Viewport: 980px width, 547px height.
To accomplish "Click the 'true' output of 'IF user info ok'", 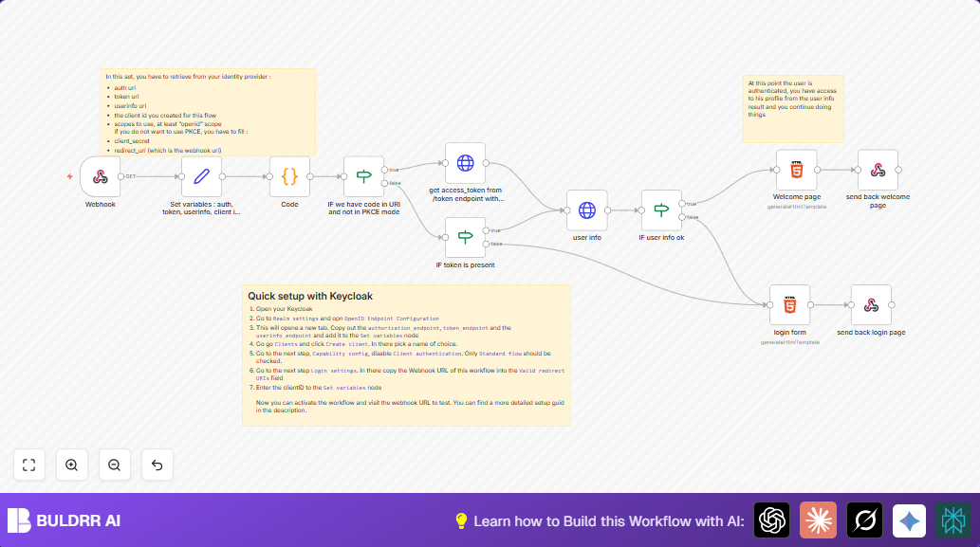I will tap(682, 204).
